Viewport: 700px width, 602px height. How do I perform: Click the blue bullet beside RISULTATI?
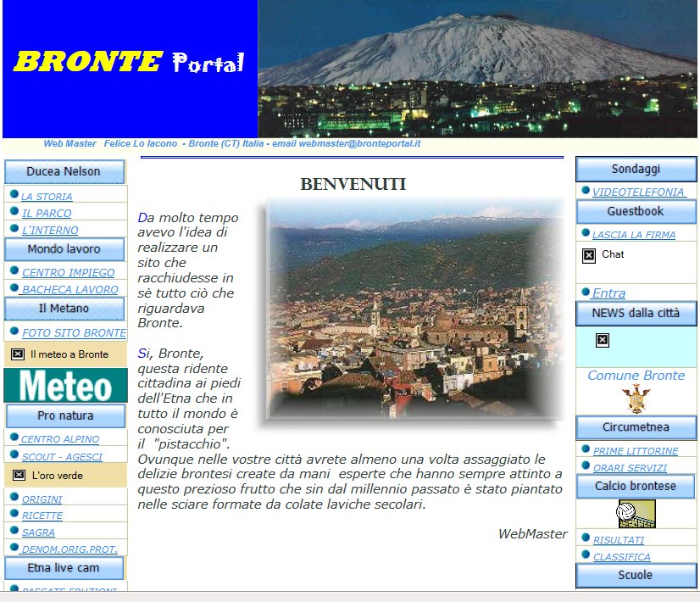[x=586, y=538]
